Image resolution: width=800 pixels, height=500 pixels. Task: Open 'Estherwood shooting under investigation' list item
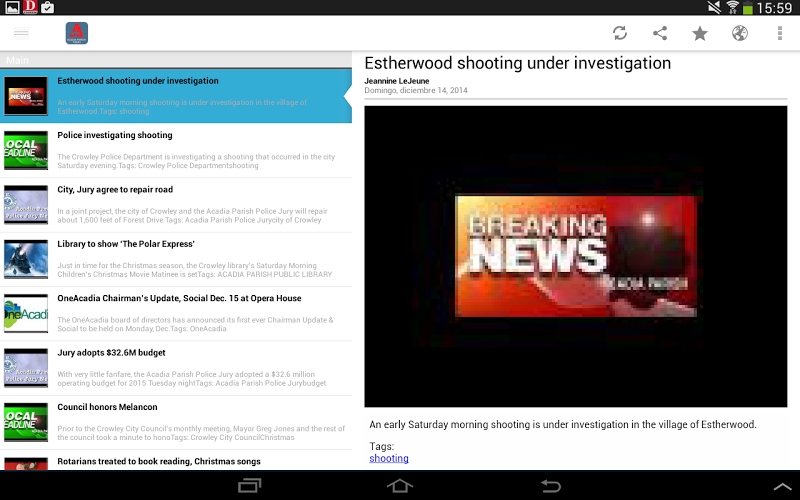176,96
